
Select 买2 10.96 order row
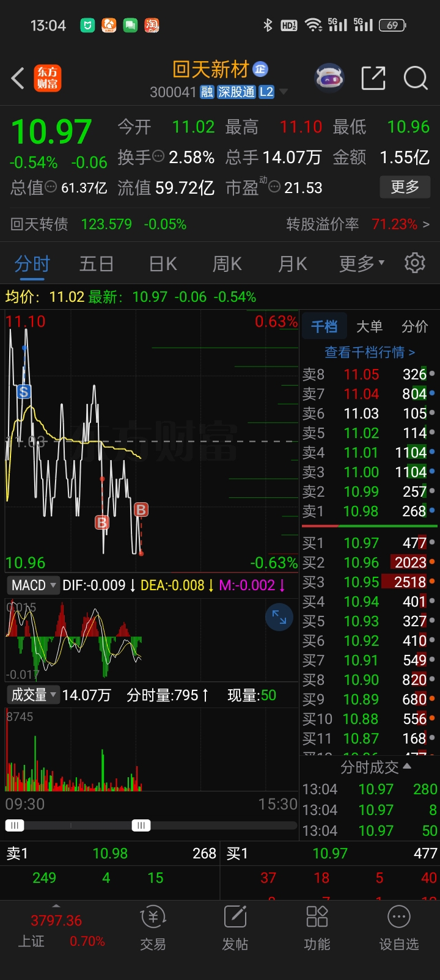point(369,562)
